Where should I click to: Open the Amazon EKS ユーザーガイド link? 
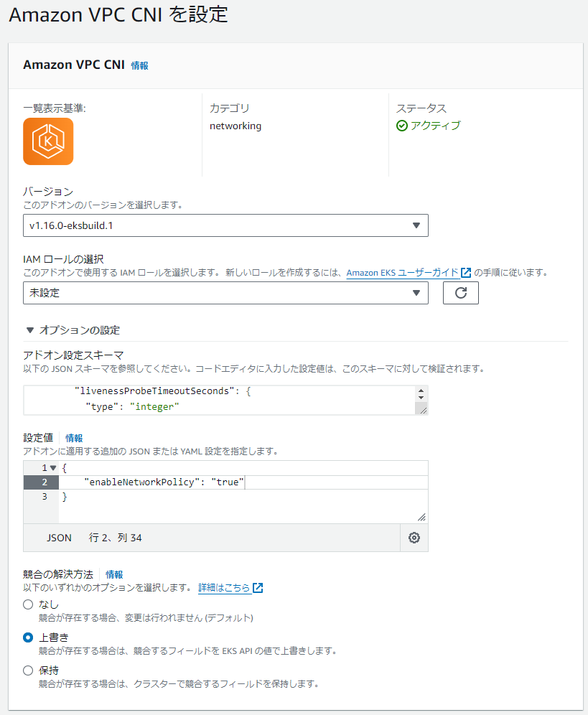pyautogui.click(x=403, y=273)
